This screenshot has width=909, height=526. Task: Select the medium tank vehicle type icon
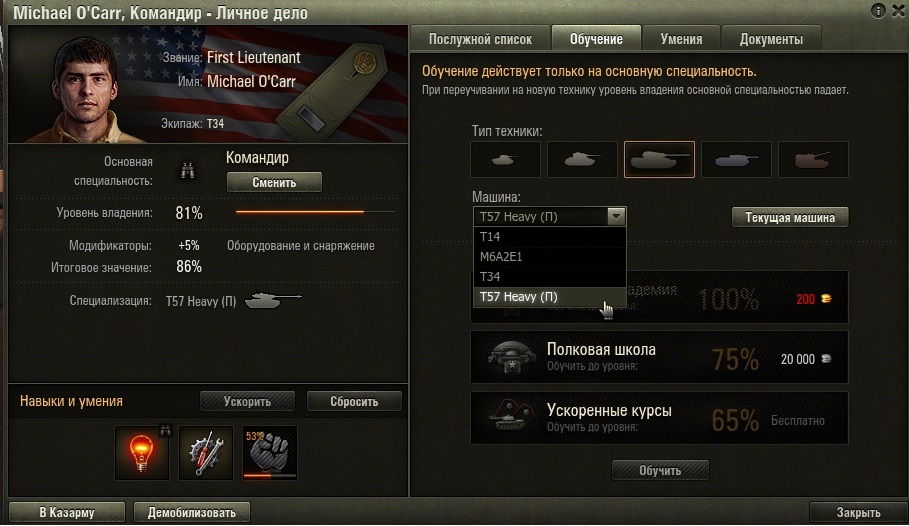point(582,159)
